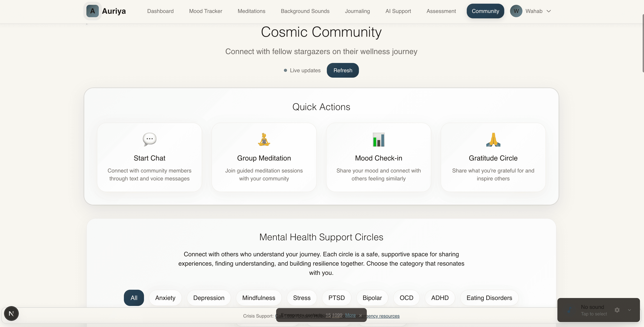
Task: Click the Crisis Support label
Action: (x=258, y=316)
